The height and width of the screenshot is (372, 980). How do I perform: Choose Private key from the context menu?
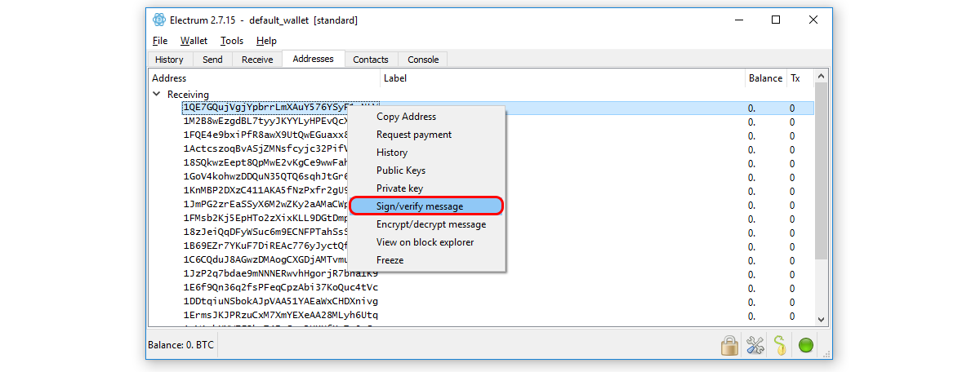[427, 188]
